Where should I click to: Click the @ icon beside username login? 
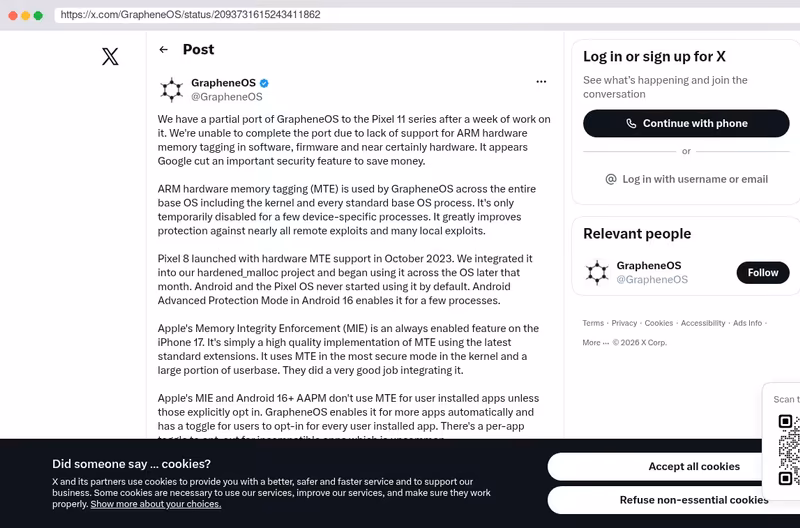pos(611,179)
